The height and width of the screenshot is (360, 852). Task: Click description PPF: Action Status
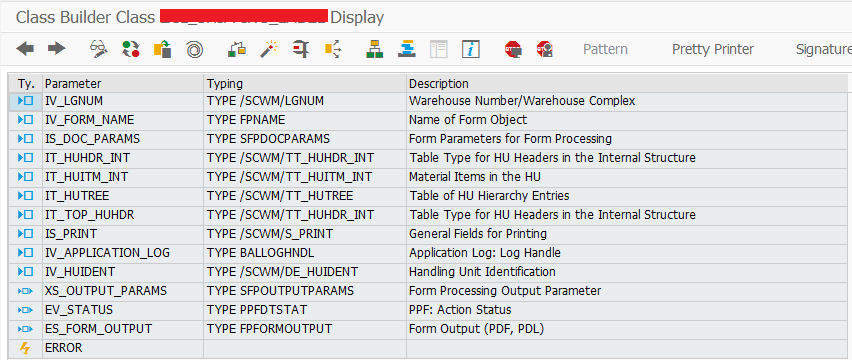(x=460, y=310)
